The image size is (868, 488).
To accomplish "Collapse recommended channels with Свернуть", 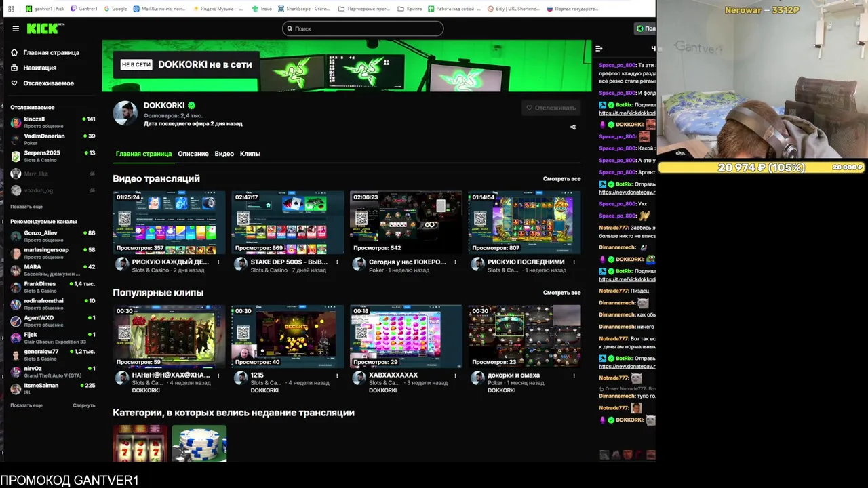I will [x=84, y=405].
